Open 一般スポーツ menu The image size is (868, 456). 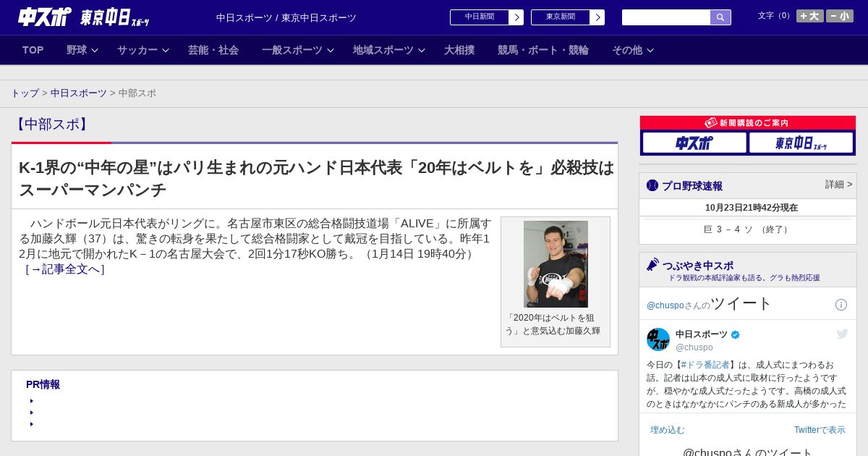coord(292,50)
